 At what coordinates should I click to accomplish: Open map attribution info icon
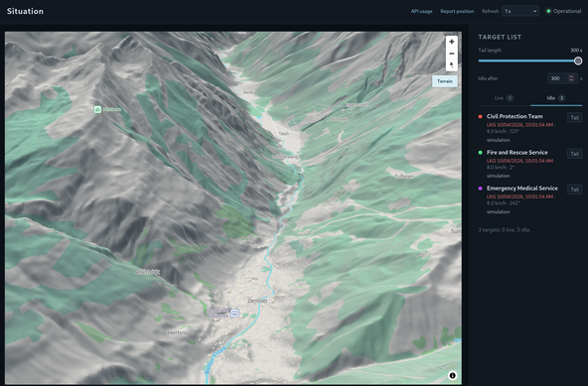tap(453, 375)
